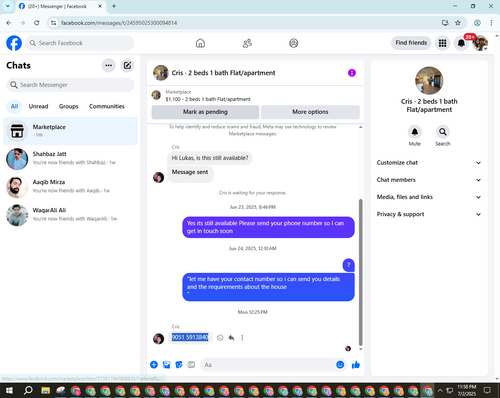Send a thumbs-up like
The height and width of the screenshot is (398, 500).
356,365
